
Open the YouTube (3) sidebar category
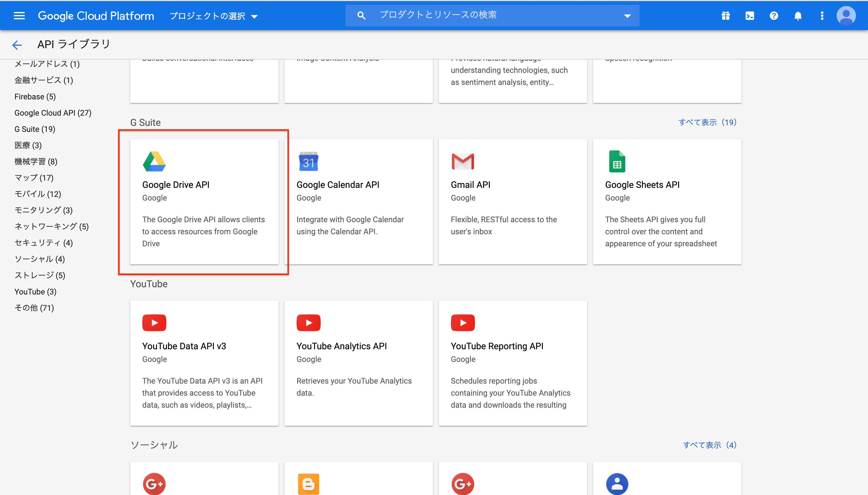click(x=35, y=291)
